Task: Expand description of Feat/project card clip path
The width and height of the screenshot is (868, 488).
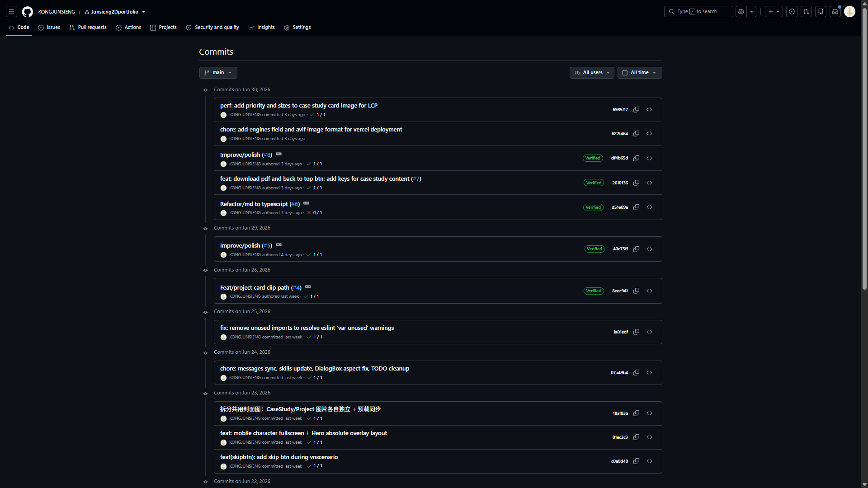Action: tap(308, 287)
